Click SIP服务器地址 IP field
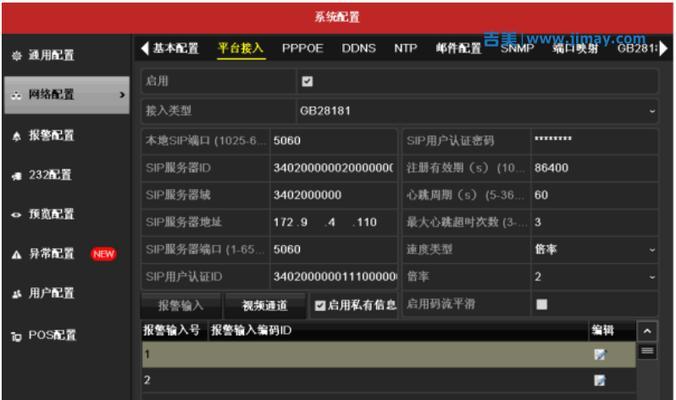The image size is (676, 400). tap(333, 222)
